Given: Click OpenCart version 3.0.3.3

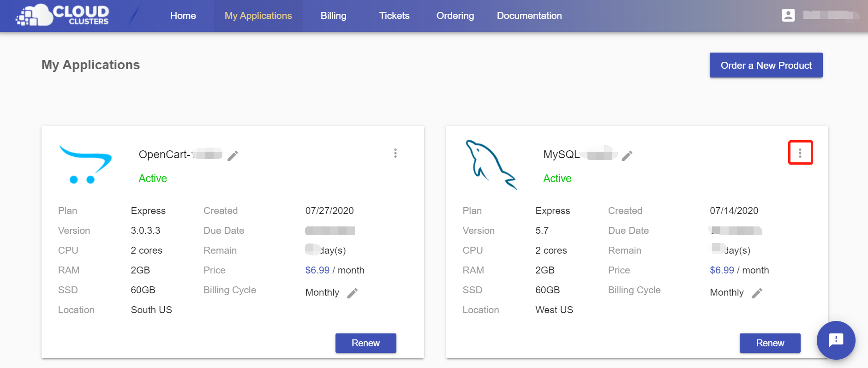Looking at the screenshot, I should (x=146, y=231).
